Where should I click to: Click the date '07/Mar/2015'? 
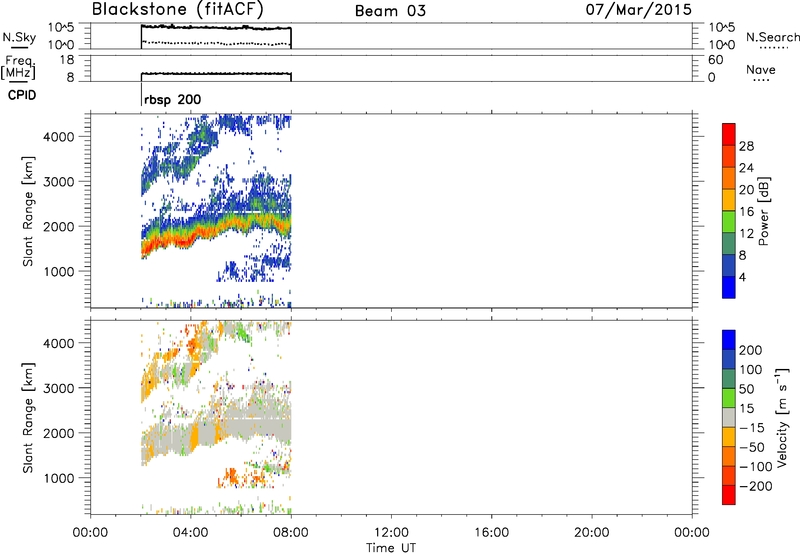(x=638, y=10)
